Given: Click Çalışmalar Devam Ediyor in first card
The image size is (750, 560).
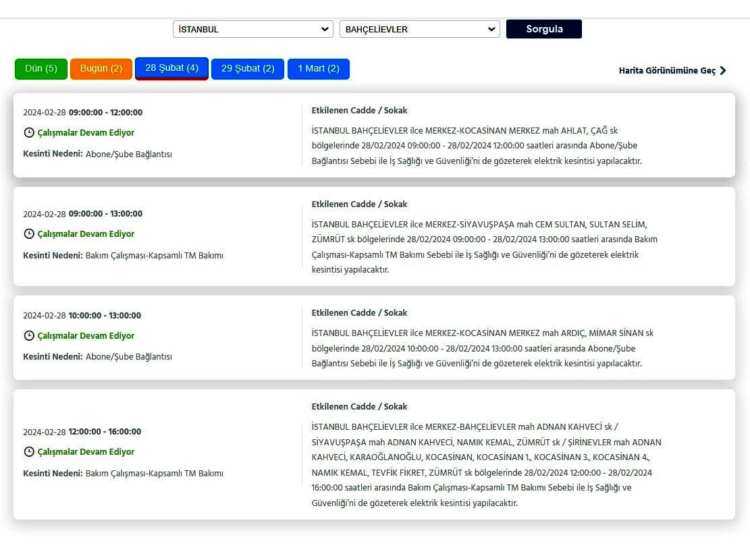Looking at the screenshot, I should [x=86, y=133].
